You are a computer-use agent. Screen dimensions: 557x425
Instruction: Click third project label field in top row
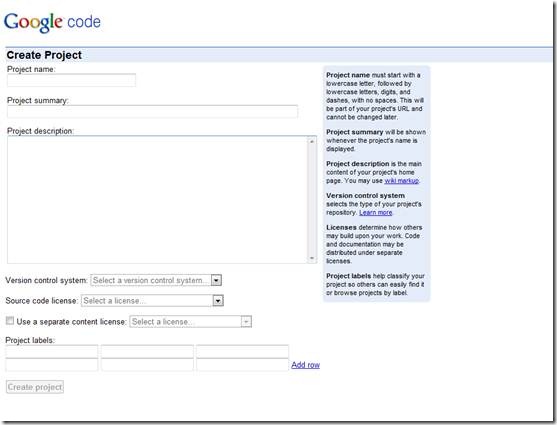tap(243, 351)
